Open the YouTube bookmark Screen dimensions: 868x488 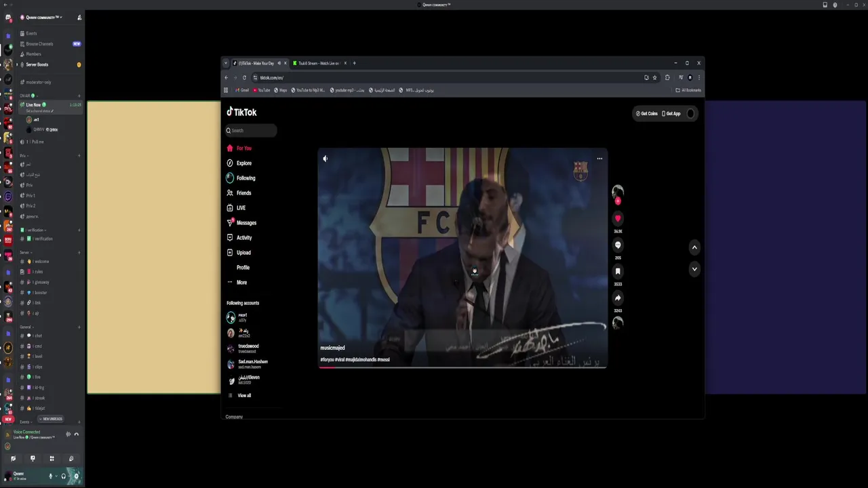click(262, 90)
